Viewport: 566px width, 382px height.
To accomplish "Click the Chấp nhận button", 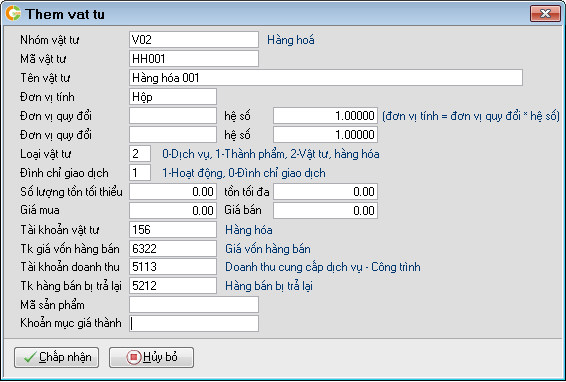I will 56,357.
